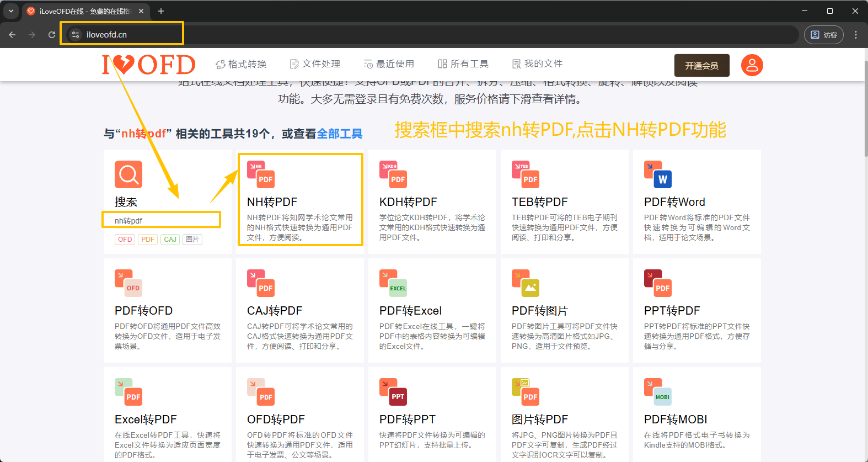Click the 全部工具 link
868x462 pixels.
pyautogui.click(x=340, y=134)
